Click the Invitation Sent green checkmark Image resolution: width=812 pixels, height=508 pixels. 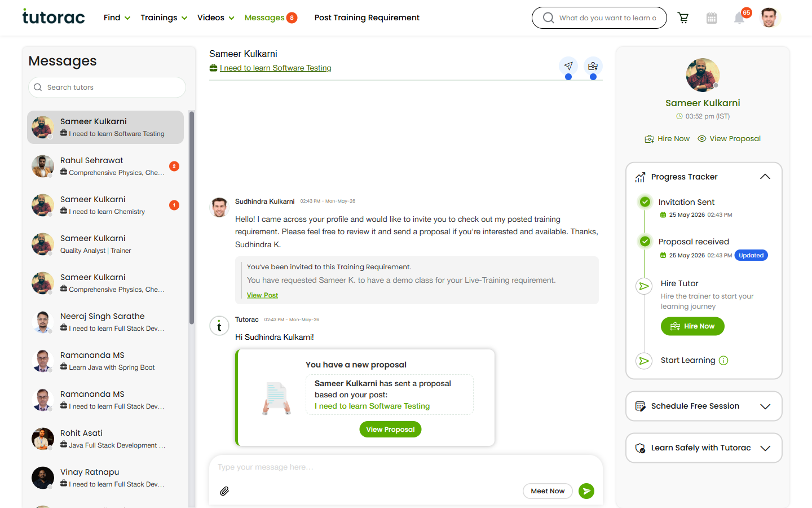(645, 202)
